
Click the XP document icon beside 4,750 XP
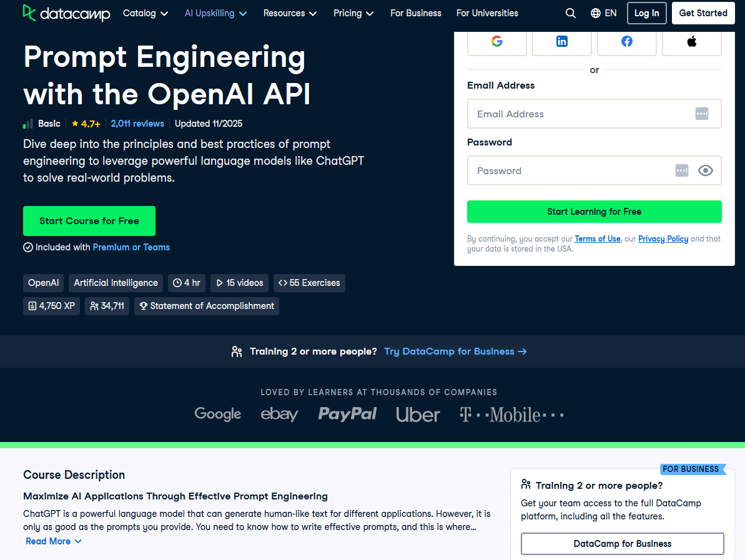coord(32,307)
